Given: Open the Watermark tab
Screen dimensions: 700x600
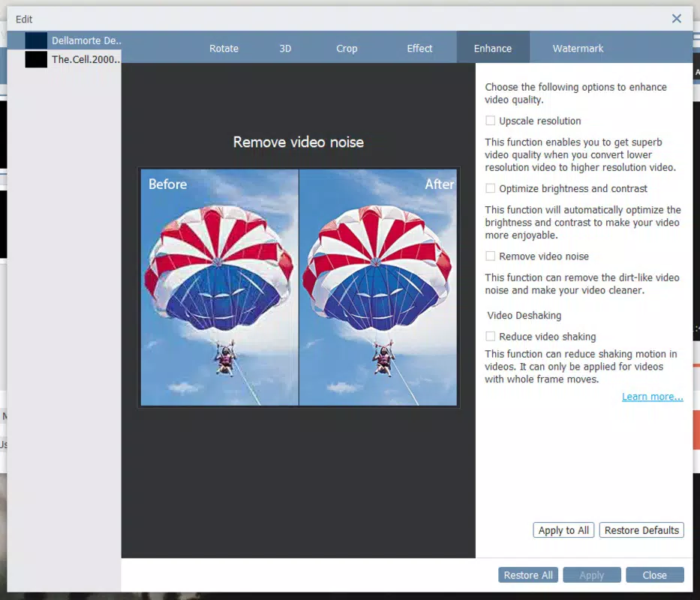Looking at the screenshot, I should coord(578,48).
